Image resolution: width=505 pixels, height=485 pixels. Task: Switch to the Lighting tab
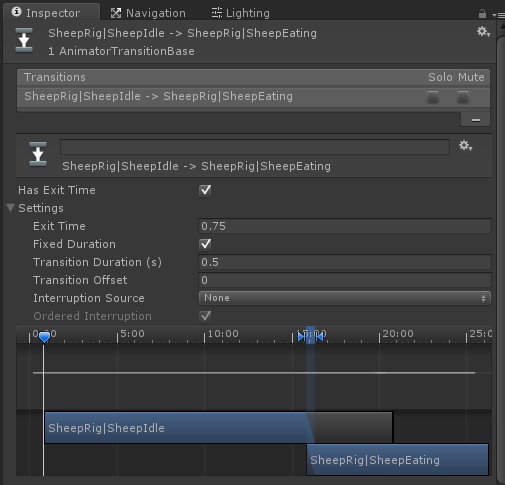(241, 13)
